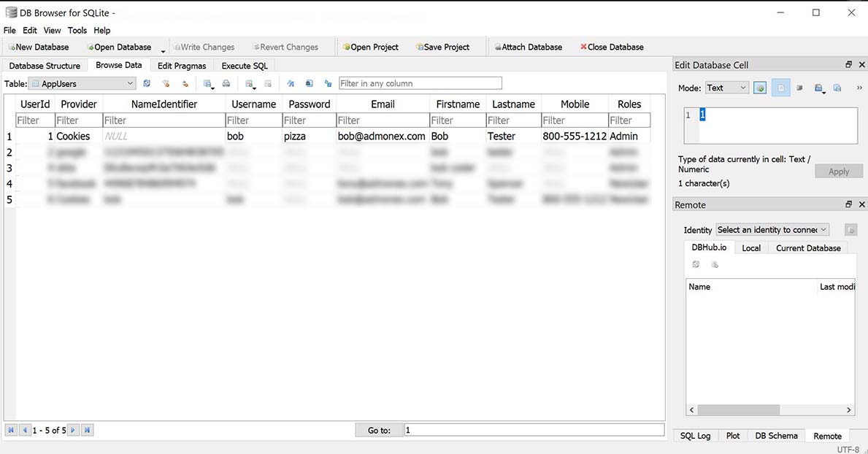Switch to Execute SQL tab
The width and height of the screenshot is (868, 454).
click(x=245, y=66)
